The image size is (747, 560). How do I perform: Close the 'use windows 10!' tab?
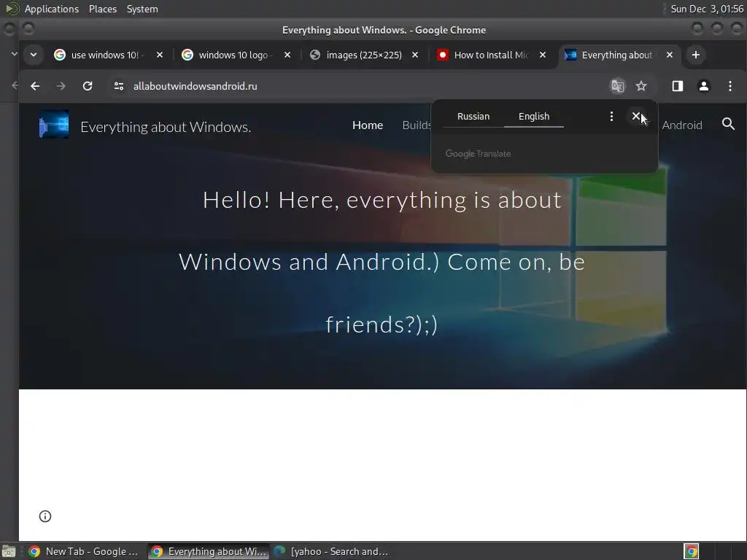click(x=160, y=55)
